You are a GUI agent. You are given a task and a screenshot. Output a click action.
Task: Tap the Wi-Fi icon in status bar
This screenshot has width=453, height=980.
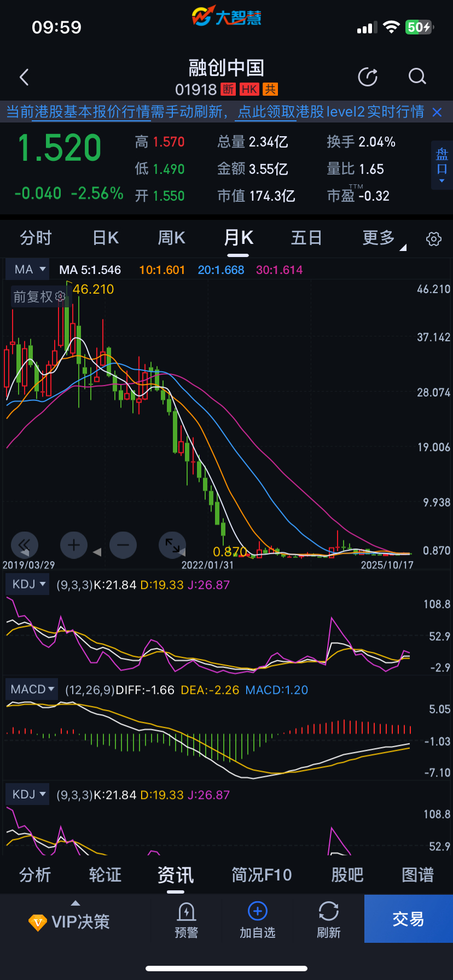pos(391,27)
